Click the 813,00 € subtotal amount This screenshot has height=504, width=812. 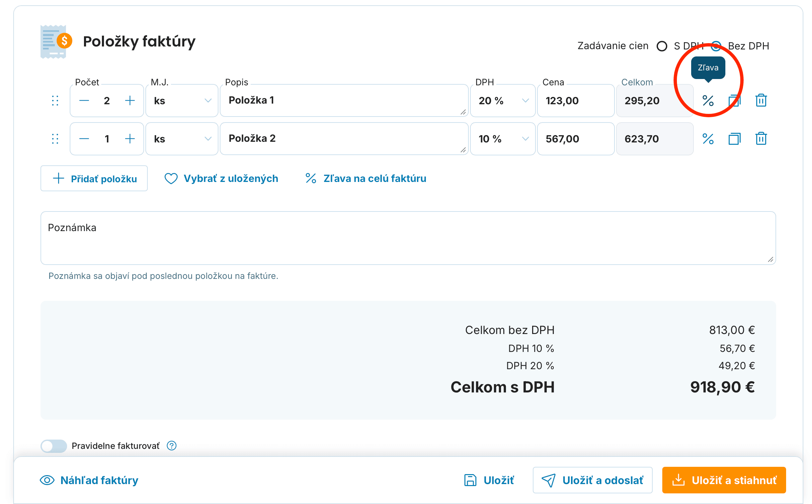(x=732, y=330)
